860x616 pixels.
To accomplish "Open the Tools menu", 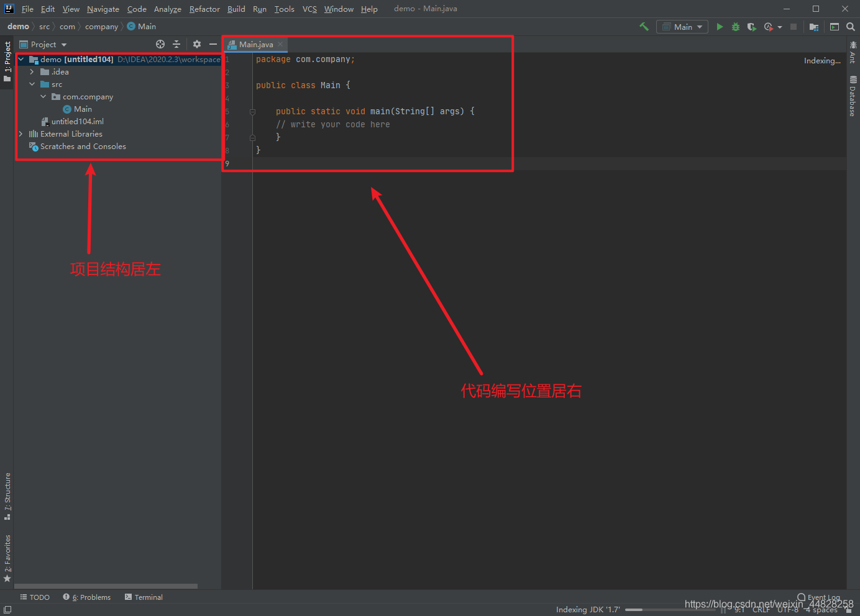I will [x=285, y=9].
